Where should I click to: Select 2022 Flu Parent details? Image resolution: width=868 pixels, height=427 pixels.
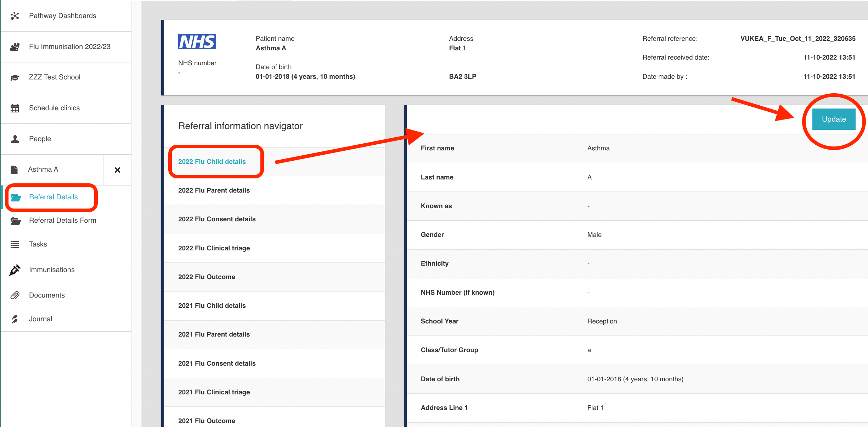[x=214, y=190]
